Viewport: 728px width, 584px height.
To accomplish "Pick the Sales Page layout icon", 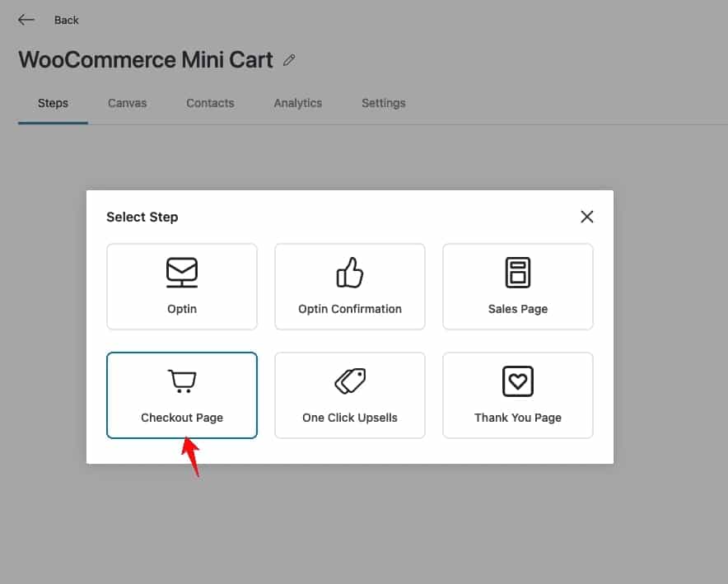I will [x=518, y=273].
